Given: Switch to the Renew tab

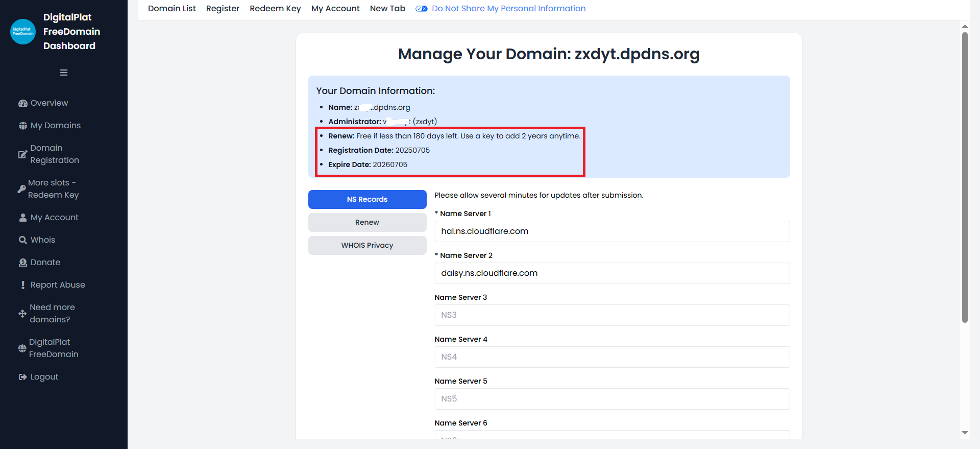Looking at the screenshot, I should (x=367, y=222).
